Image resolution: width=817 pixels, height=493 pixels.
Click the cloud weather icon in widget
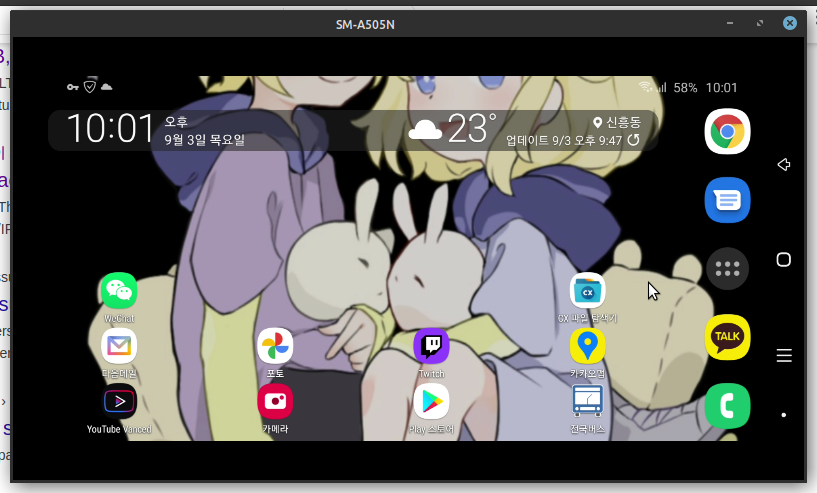[x=425, y=129]
